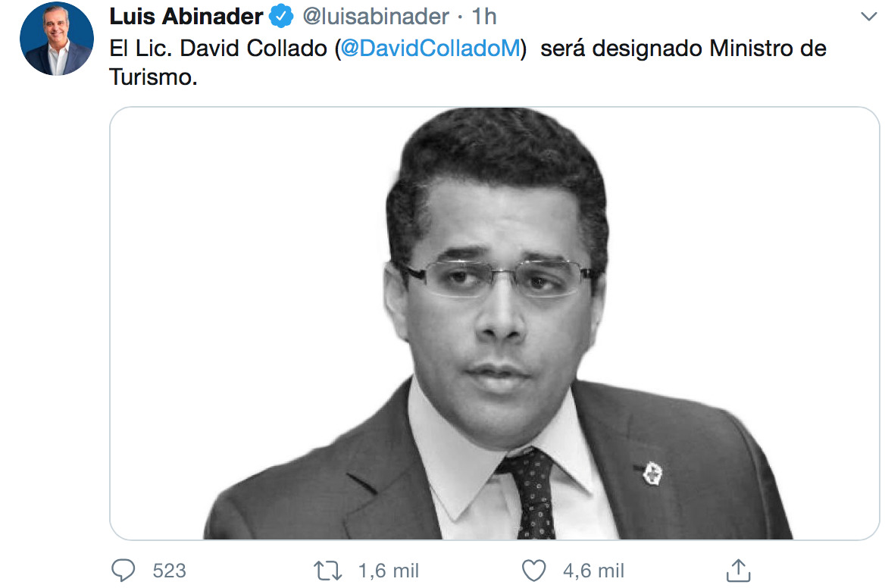Click the Luis Abinader display name

pyautogui.click(x=186, y=17)
